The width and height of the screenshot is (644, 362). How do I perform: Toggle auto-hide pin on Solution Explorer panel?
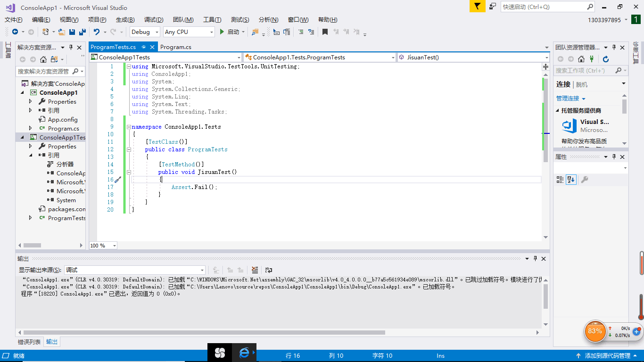[x=71, y=47]
